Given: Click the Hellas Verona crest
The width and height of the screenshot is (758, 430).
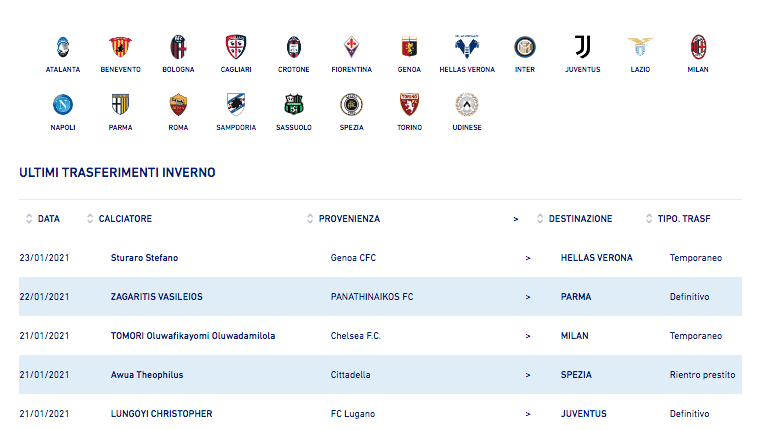Looking at the screenshot, I should pyautogui.click(x=467, y=47).
